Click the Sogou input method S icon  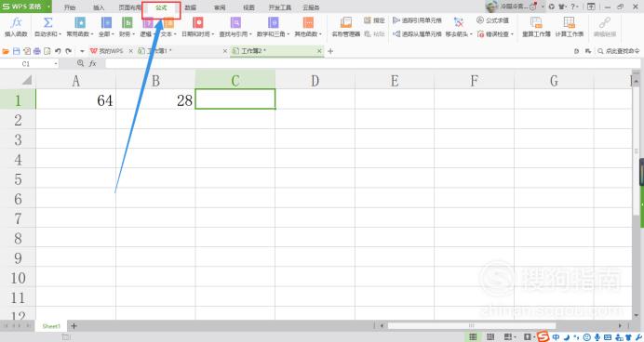[543, 337]
